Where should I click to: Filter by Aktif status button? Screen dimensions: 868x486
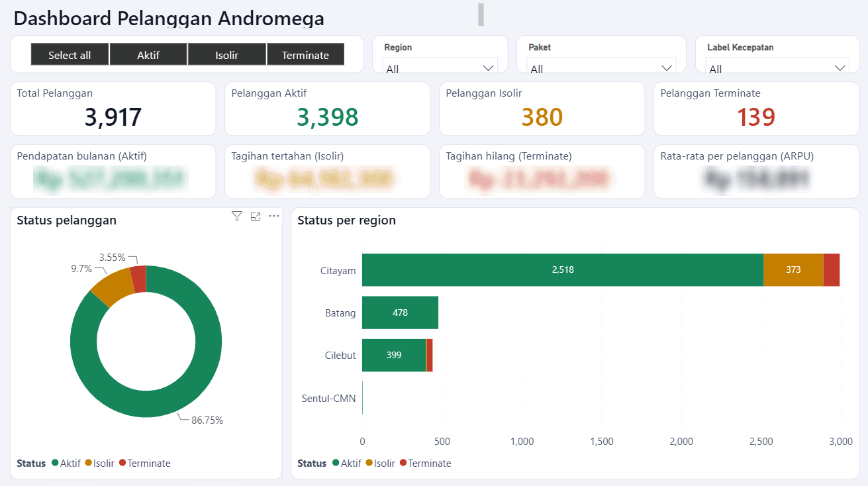coord(148,55)
